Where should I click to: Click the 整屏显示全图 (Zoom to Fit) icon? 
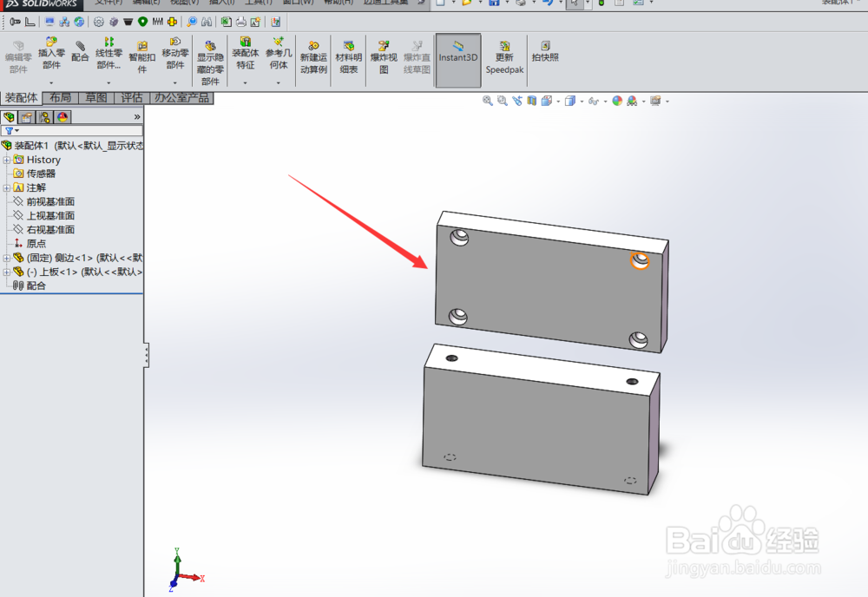487,101
